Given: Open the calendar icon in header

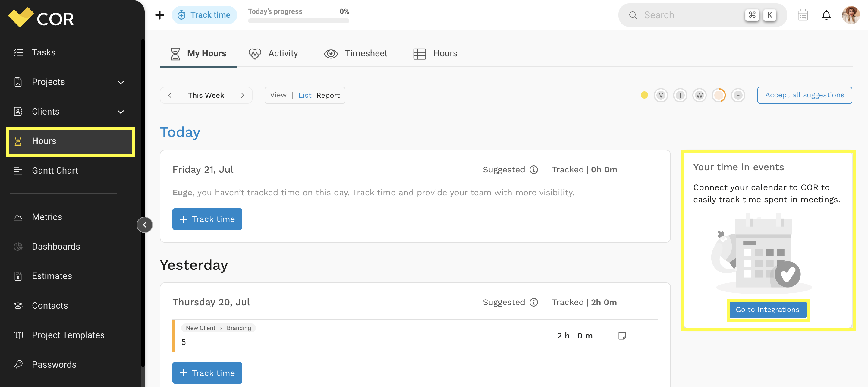Looking at the screenshot, I should point(802,15).
